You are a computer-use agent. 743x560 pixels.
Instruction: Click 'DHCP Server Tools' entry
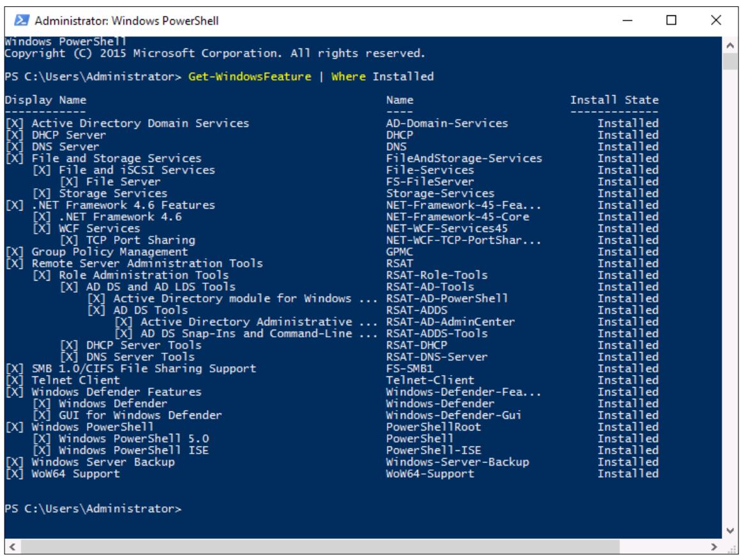[x=144, y=345]
